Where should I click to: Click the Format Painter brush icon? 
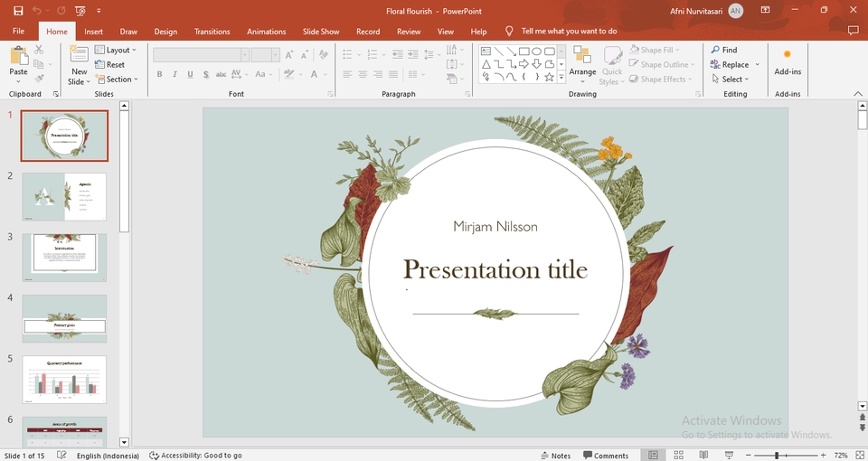tap(39, 80)
